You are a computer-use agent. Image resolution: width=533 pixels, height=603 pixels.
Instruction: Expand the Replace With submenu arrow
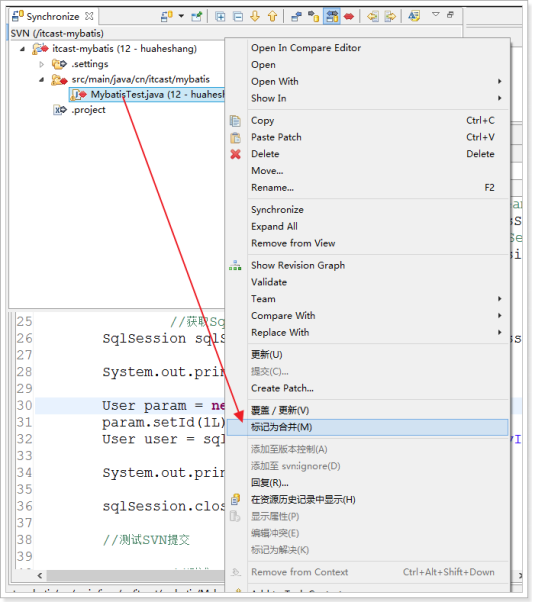pos(500,333)
